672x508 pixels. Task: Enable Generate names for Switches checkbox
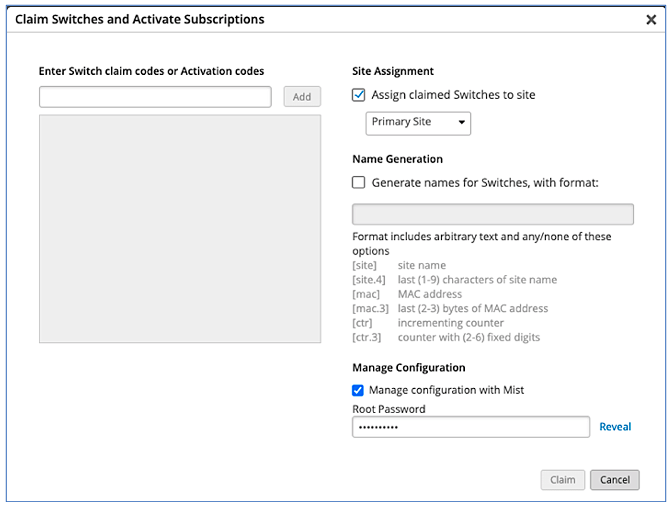(x=359, y=183)
